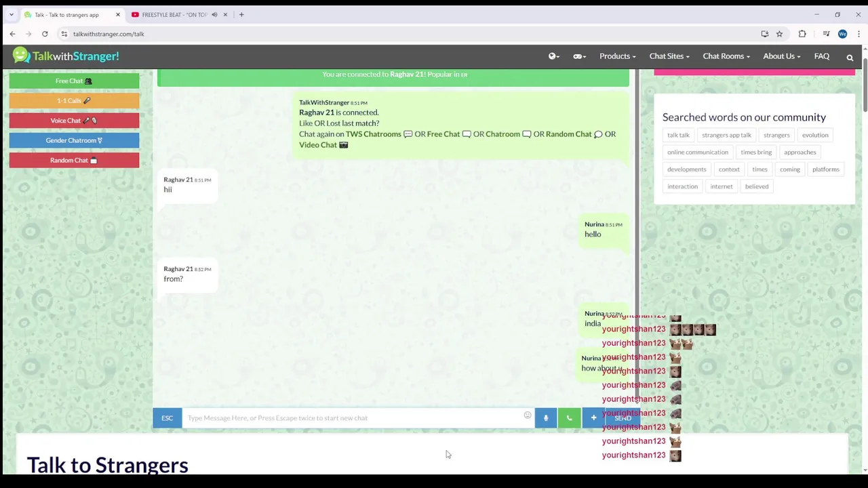
Task: Click the 'times' tag
Action: point(759,169)
